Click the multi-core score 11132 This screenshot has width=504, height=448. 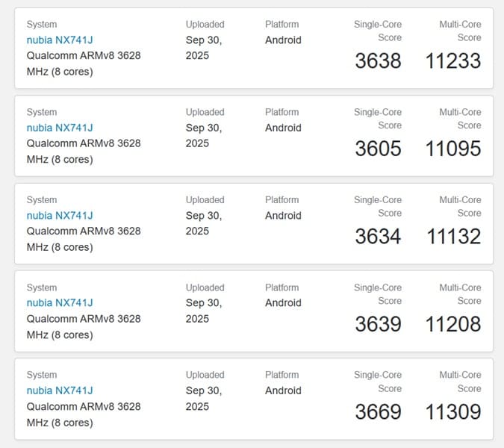454,236
